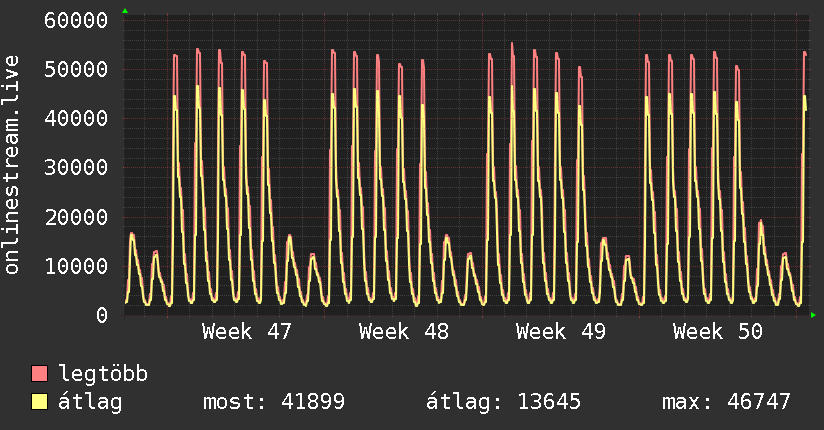Select the legtöbb legend label
Viewport: 824px width, 430px height.
click(103, 374)
